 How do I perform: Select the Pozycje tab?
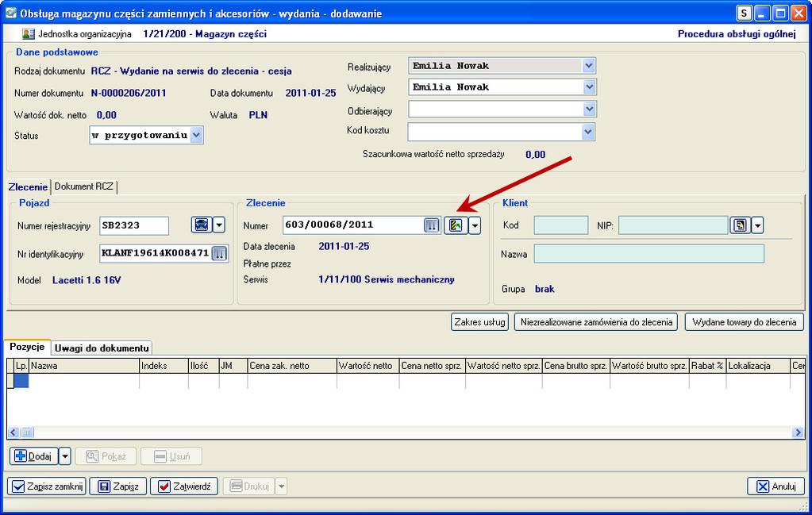[x=28, y=347]
